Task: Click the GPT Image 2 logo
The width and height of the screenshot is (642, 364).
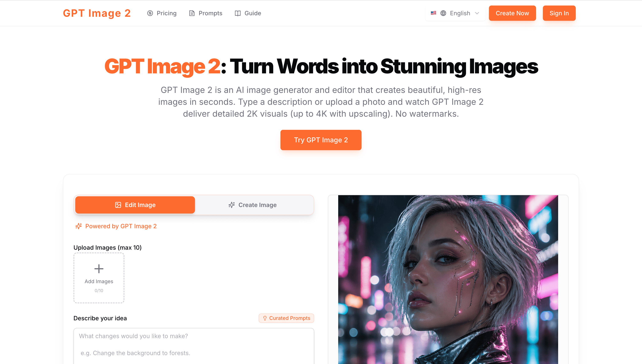Action: tap(97, 13)
